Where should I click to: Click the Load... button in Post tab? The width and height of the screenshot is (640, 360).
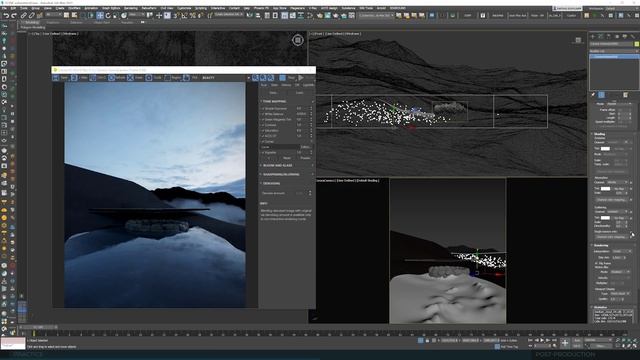(x=299, y=93)
